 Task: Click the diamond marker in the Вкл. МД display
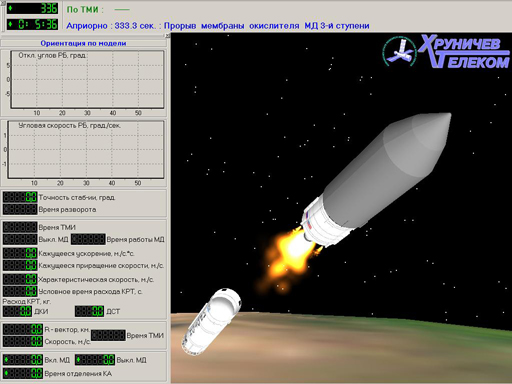tap(6, 360)
